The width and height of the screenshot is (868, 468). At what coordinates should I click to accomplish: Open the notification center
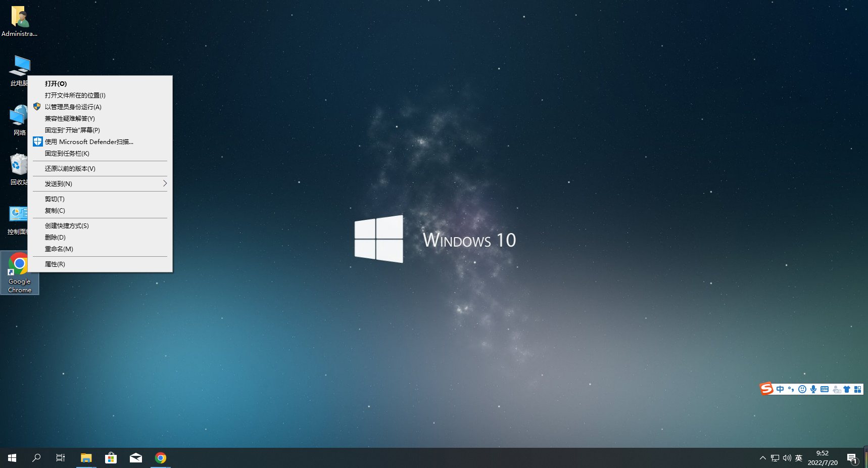(853, 459)
